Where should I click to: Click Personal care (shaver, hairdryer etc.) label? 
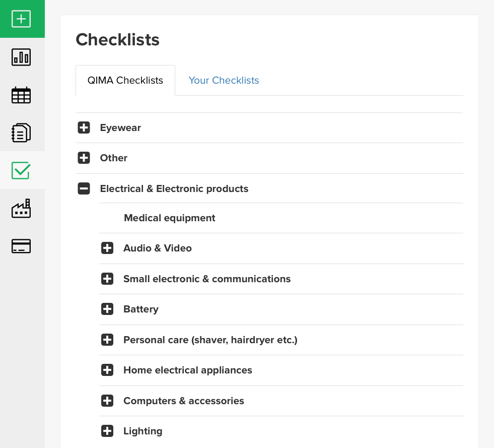coord(210,340)
